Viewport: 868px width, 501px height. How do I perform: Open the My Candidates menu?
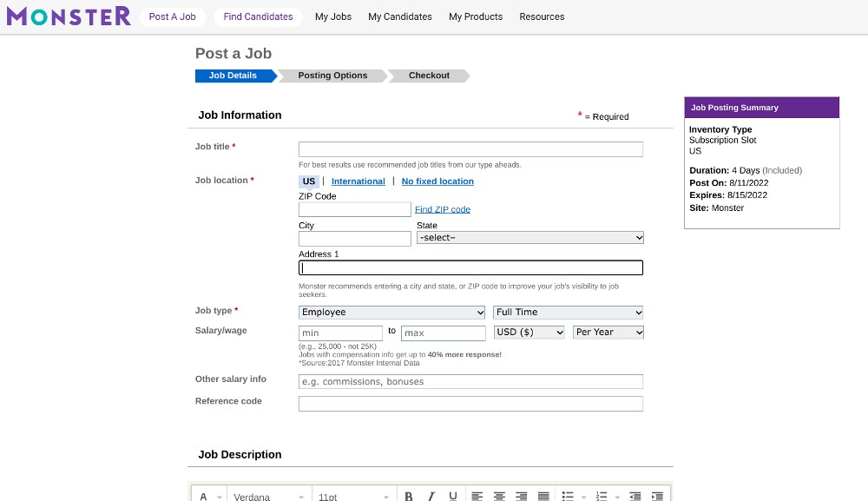point(399,16)
